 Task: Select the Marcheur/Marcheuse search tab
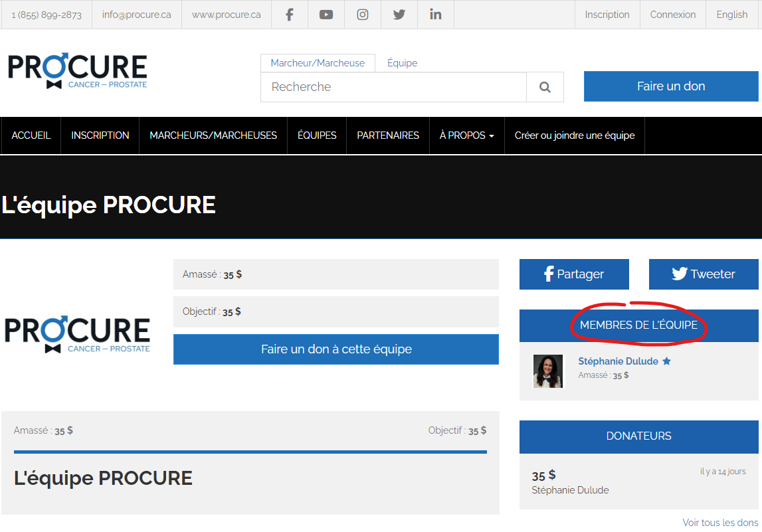pos(318,63)
